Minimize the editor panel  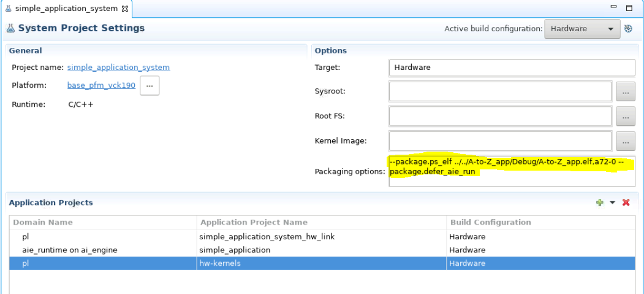[x=613, y=7]
